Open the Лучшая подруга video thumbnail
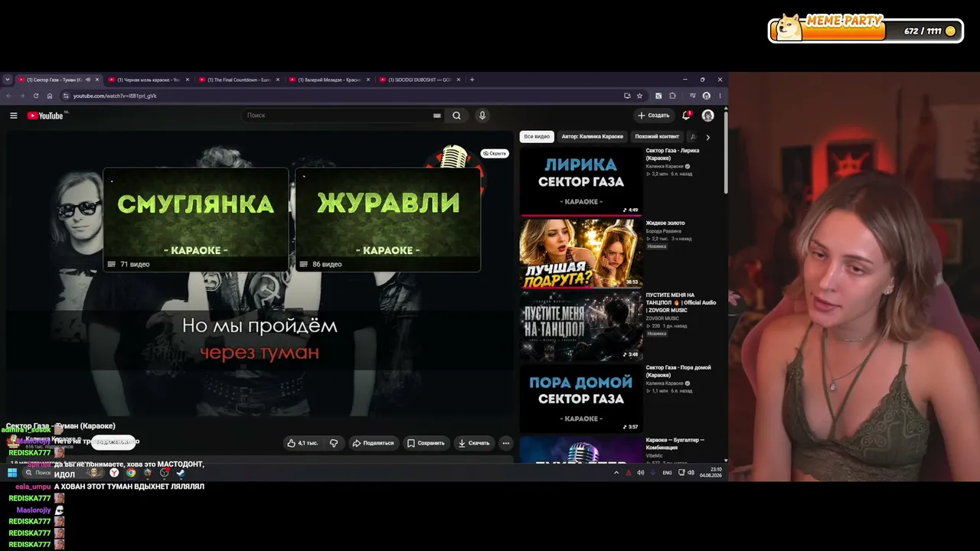Image resolution: width=980 pixels, height=551 pixels. [x=581, y=253]
